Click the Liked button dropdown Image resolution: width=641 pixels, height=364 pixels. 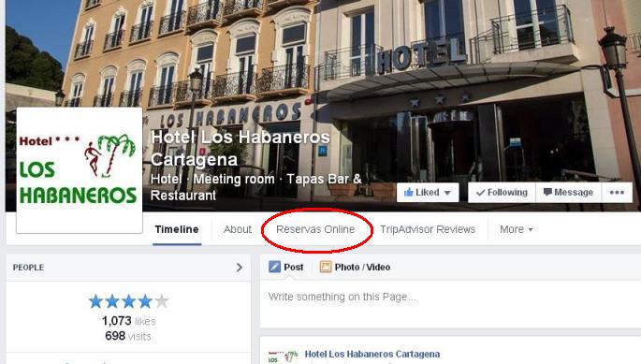[x=428, y=192]
